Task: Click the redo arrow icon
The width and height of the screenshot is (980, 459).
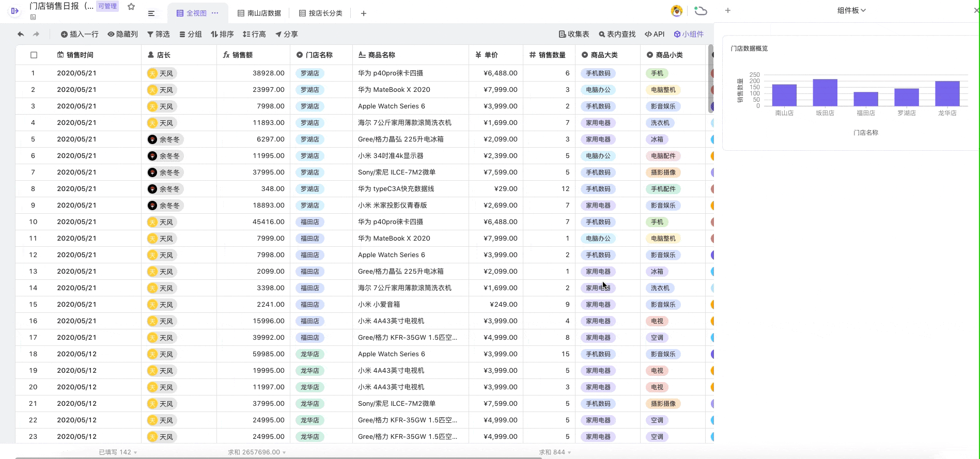Action: point(36,34)
